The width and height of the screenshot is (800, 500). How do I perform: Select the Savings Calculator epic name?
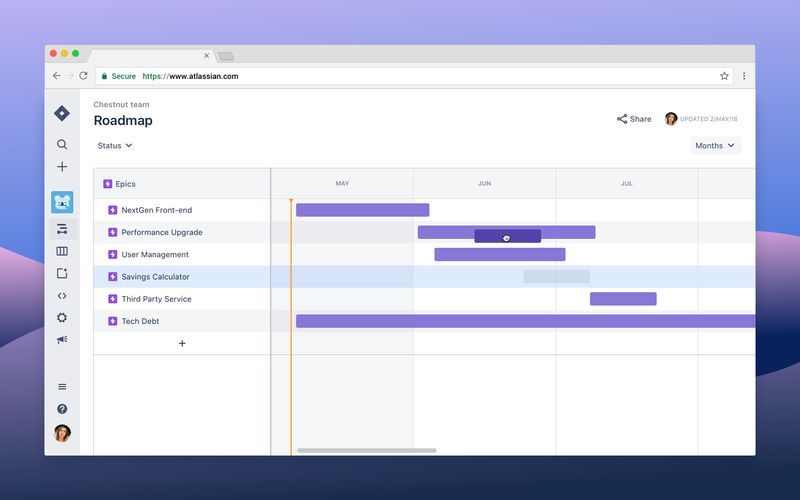coord(155,277)
